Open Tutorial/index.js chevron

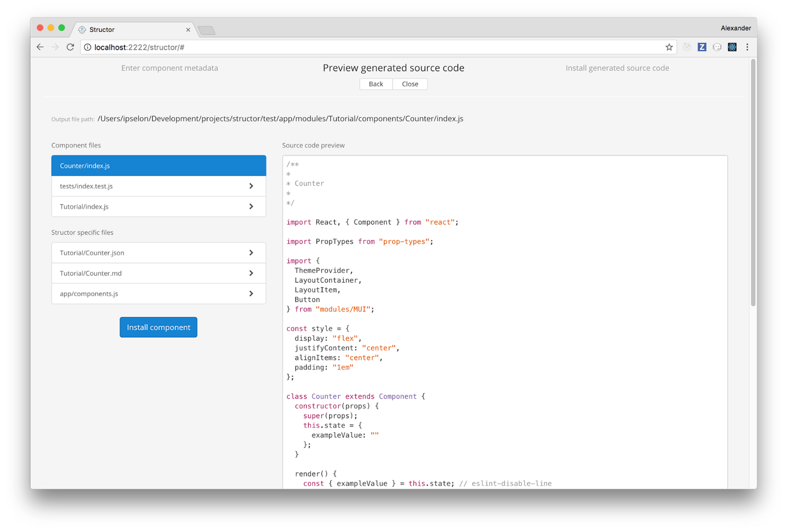click(251, 206)
